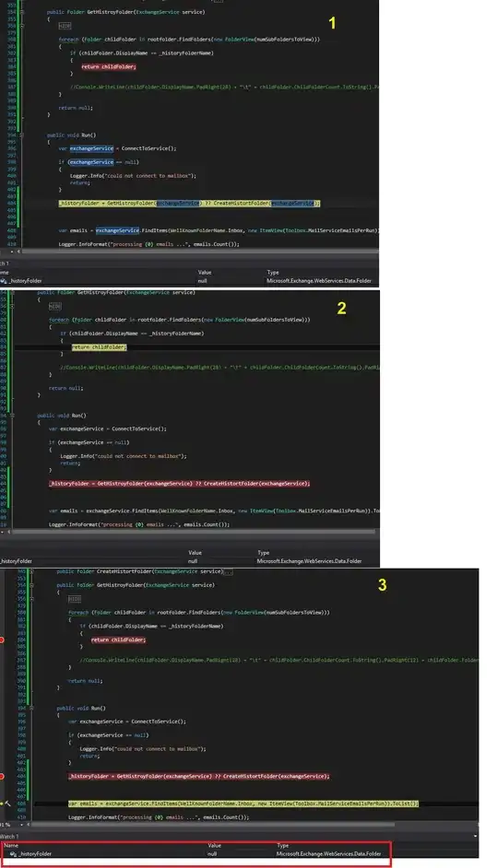
Task: Collapse GetHistroyFolder outlining toggle in screenshot 3
Action: click(x=31, y=585)
